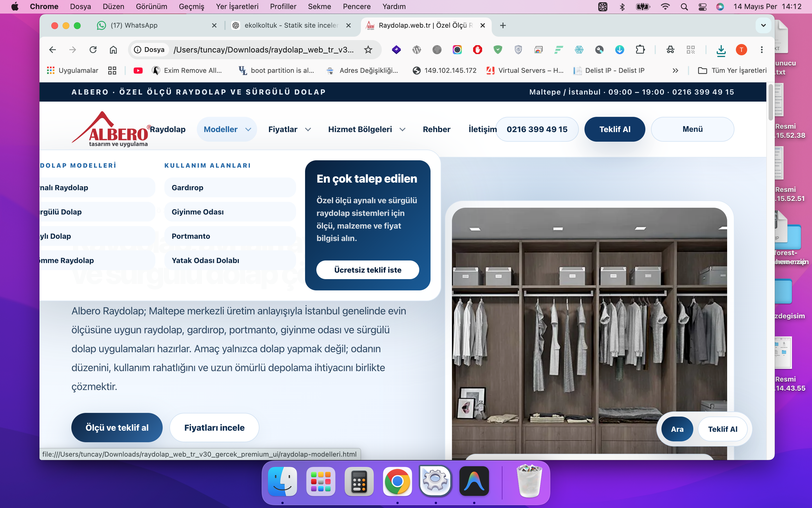
Task: Open a new tab with plus button
Action: coord(503,25)
